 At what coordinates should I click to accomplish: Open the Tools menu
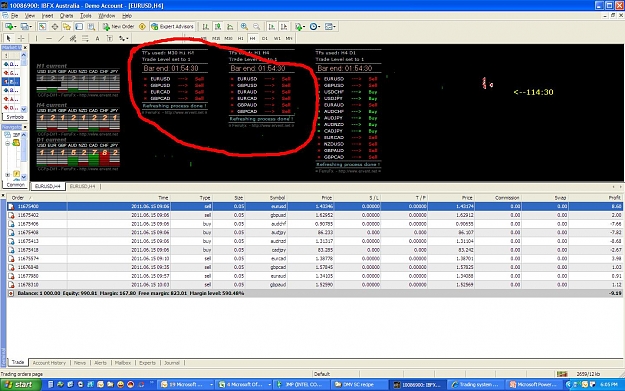pyautogui.click(x=86, y=16)
